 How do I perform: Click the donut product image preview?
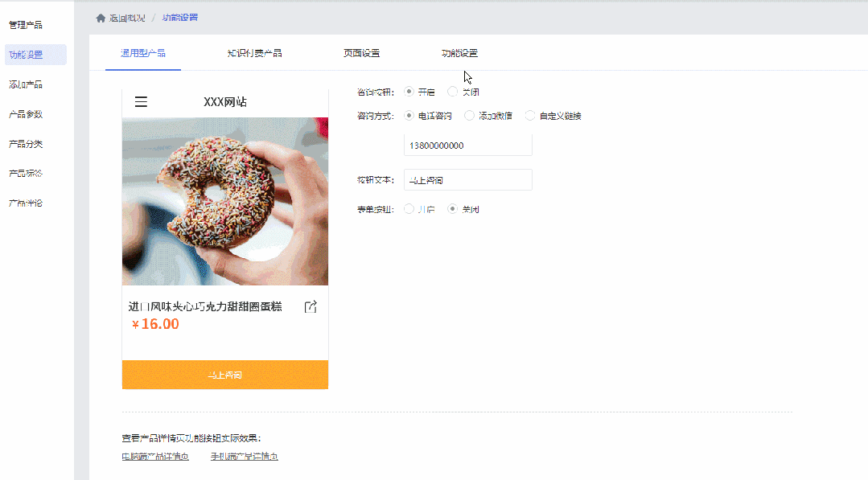225,201
